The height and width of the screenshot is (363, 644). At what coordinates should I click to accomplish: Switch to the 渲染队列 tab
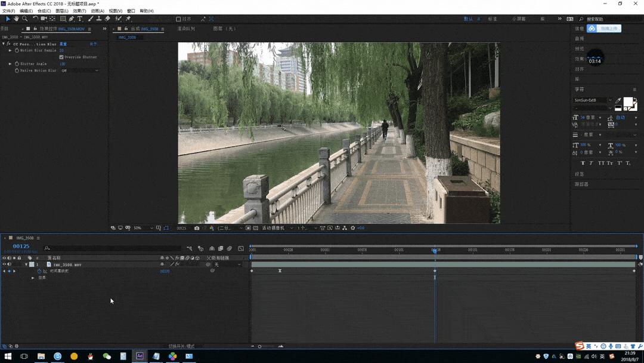pos(185,29)
